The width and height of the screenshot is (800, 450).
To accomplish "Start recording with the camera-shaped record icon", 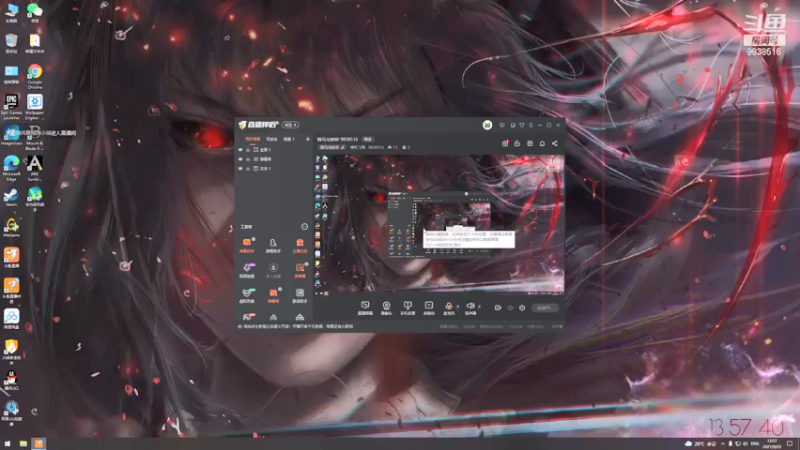I will 498,308.
